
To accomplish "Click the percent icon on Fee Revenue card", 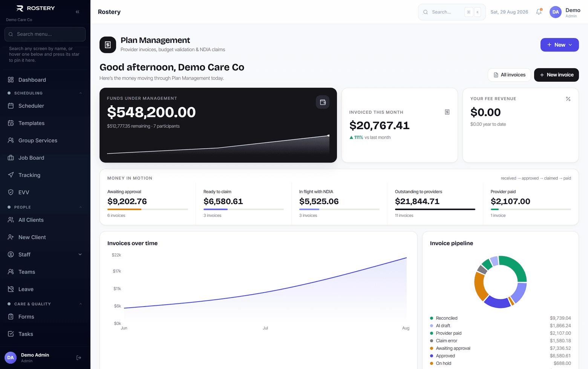I will [x=568, y=99].
